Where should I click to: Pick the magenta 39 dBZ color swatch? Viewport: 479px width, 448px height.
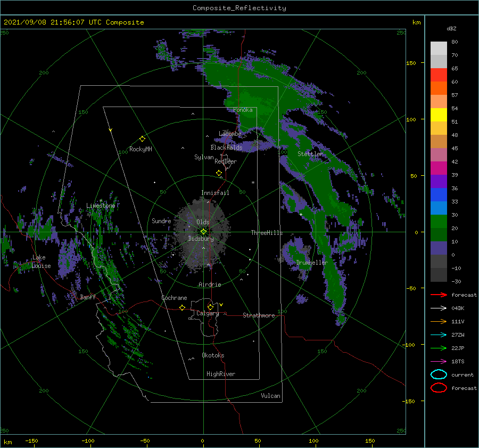pyautogui.click(x=439, y=168)
